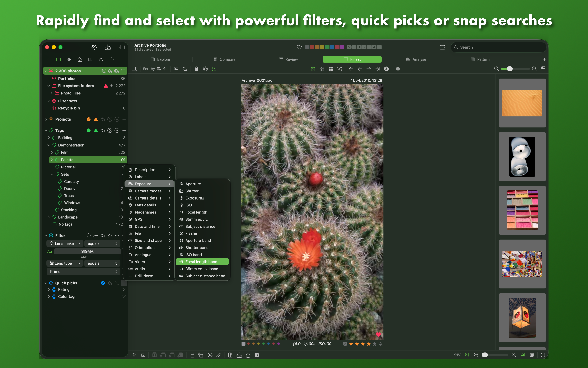Open the settings gear in the sidebar header
Viewport: 588px width, 368px height.
94,47
